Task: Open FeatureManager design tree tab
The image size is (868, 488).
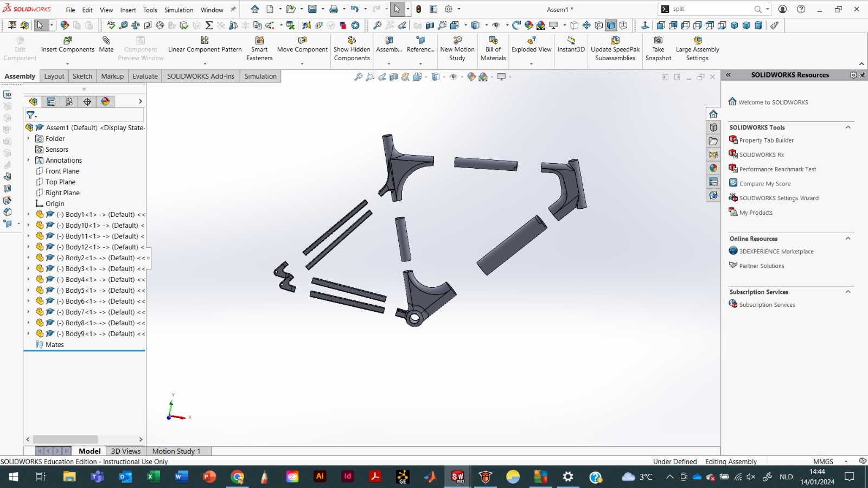Action: (x=33, y=101)
